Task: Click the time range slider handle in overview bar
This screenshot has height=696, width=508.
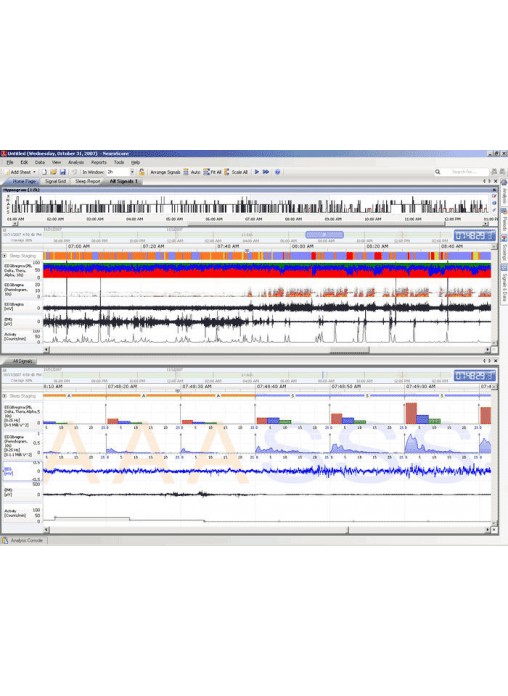Action: point(324,234)
